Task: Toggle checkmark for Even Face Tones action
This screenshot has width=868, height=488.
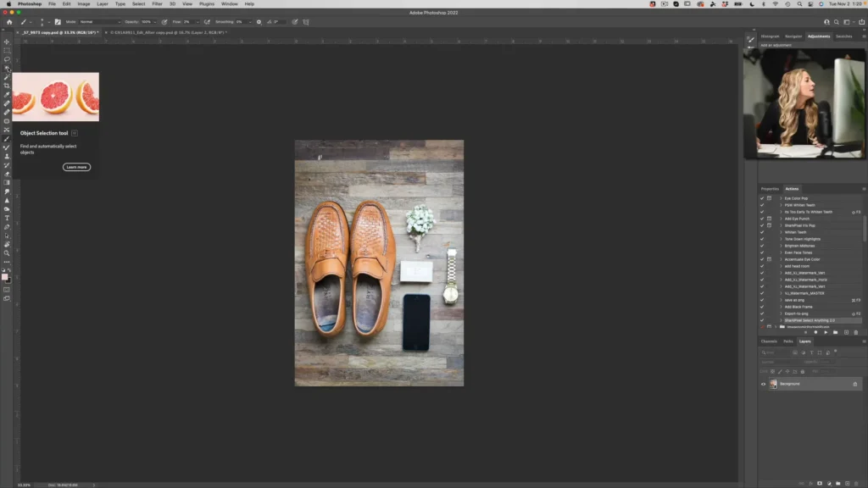Action: pyautogui.click(x=762, y=252)
